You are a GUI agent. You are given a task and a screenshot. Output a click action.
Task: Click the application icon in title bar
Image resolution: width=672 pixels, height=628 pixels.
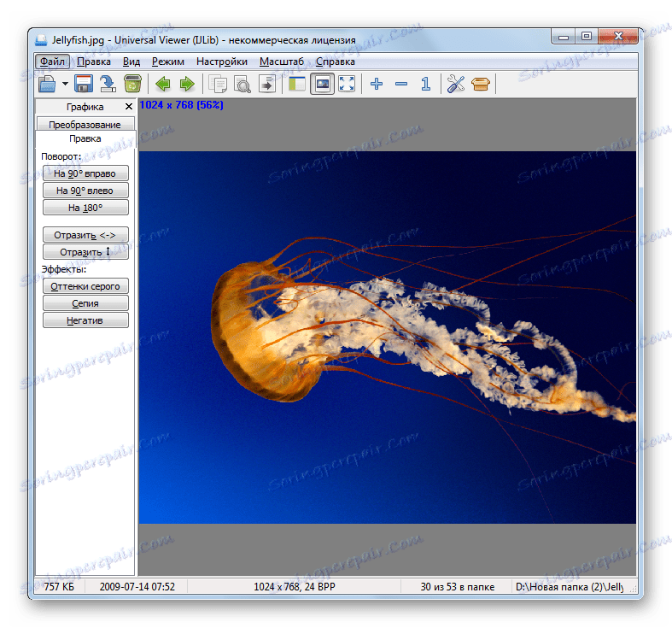[41, 40]
